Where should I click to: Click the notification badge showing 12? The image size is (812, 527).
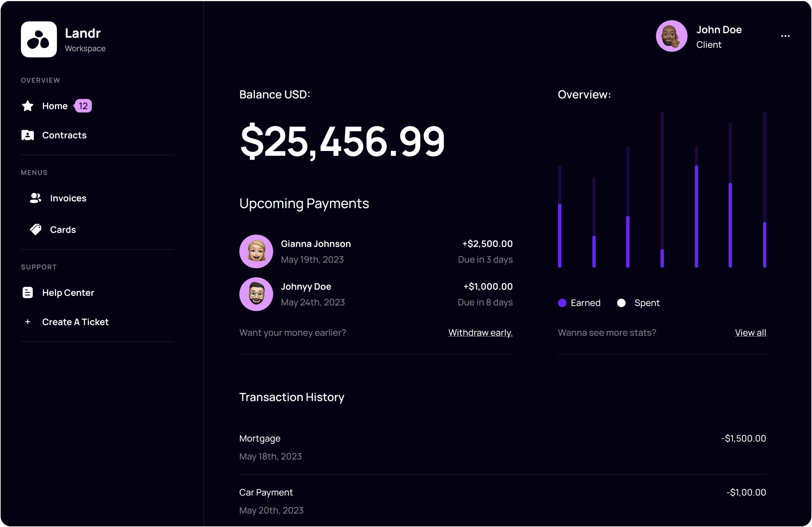click(x=83, y=106)
